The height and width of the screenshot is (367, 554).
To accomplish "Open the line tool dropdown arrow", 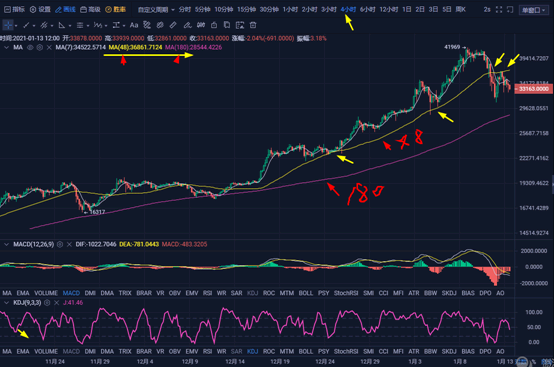I will tap(34, 26).
